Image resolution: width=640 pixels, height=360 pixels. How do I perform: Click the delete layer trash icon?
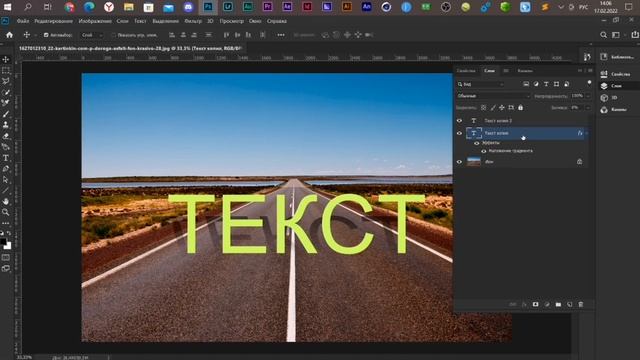[x=581, y=304]
